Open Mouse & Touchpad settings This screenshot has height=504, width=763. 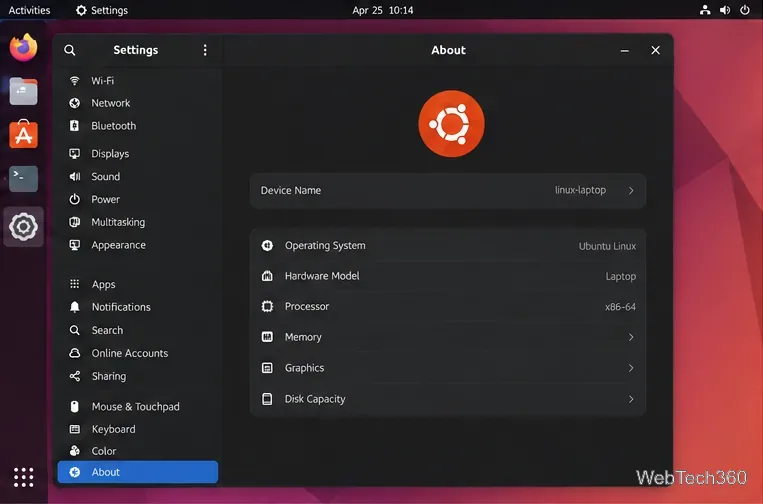pos(138,407)
